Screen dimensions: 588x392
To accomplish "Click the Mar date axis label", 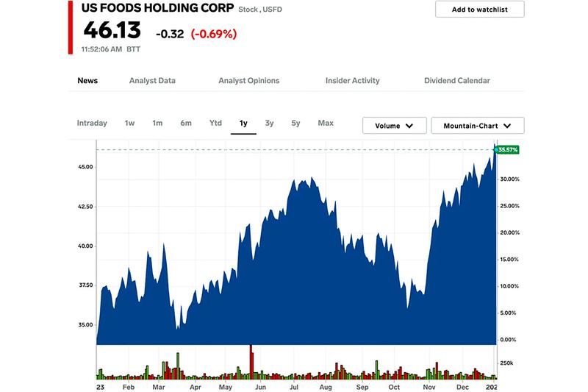I will (159, 387).
